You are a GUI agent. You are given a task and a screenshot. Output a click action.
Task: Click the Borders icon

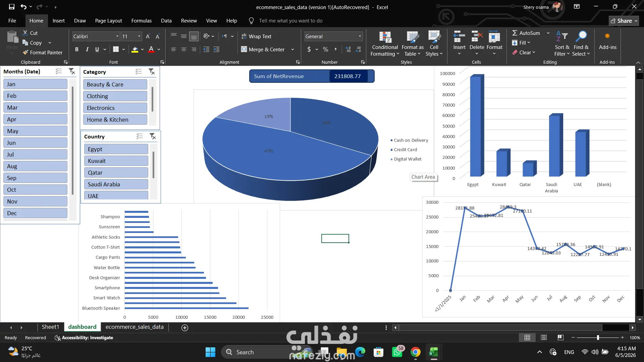[x=116, y=49]
